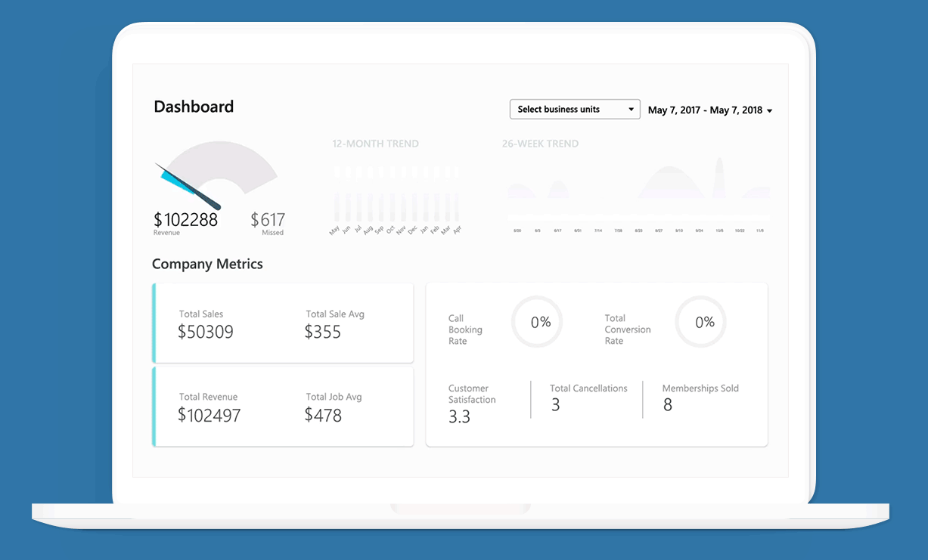Image resolution: width=928 pixels, height=560 pixels.
Task: Click the Memberships Sold count
Action: pos(667,405)
